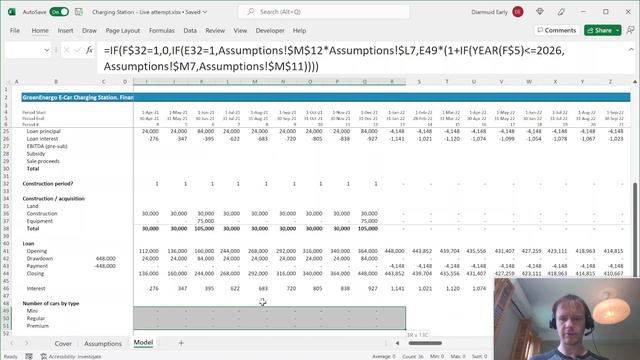Open the Insert ribbon tab
The width and height of the screenshot is (640, 360).
click(x=65, y=31)
